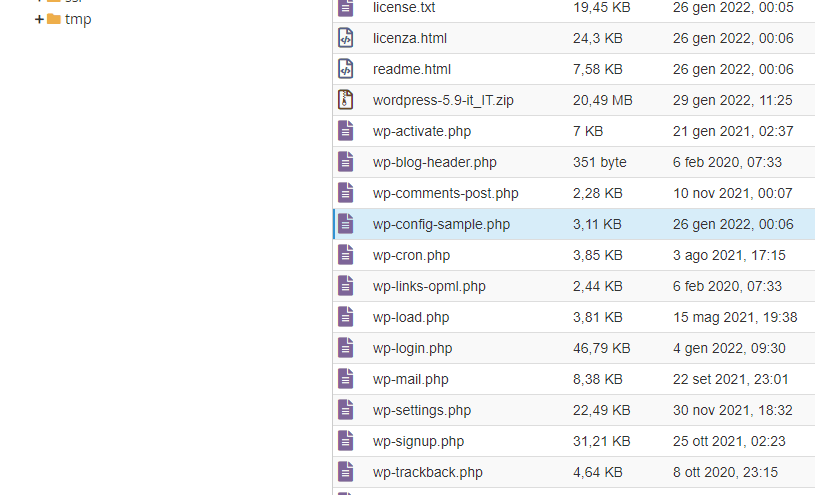Viewport: 815px width, 495px height.
Task: Click the wp-login.php file icon
Action: click(x=346, y=348)
